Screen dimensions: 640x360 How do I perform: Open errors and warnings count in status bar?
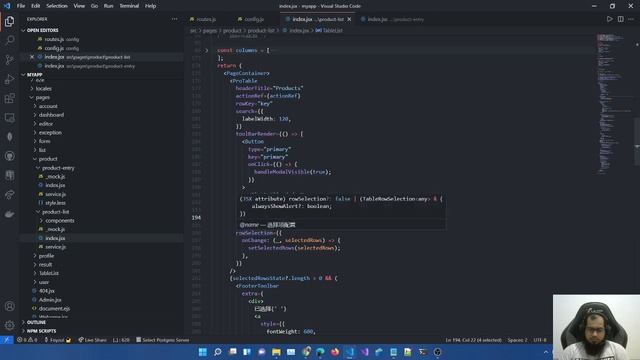point(27,340)
